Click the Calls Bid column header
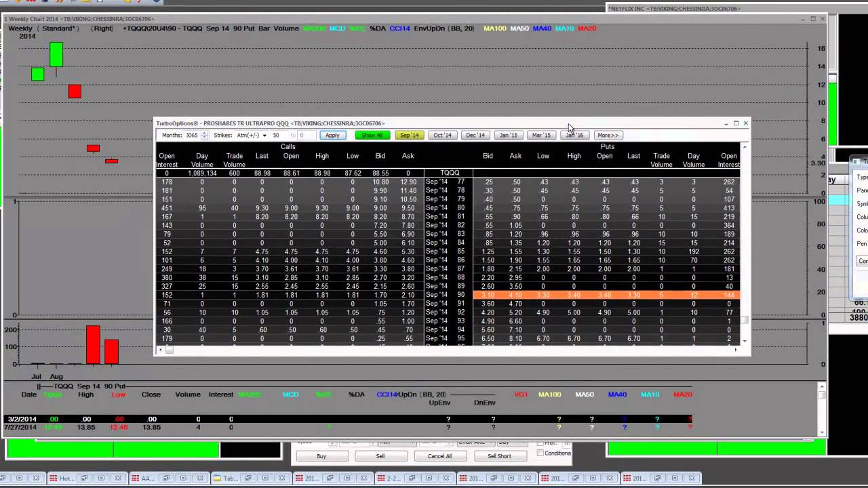 (380, 156)
